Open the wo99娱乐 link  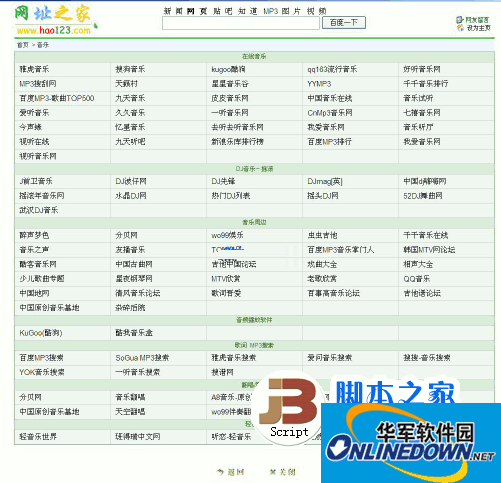(x=227, y=235)
